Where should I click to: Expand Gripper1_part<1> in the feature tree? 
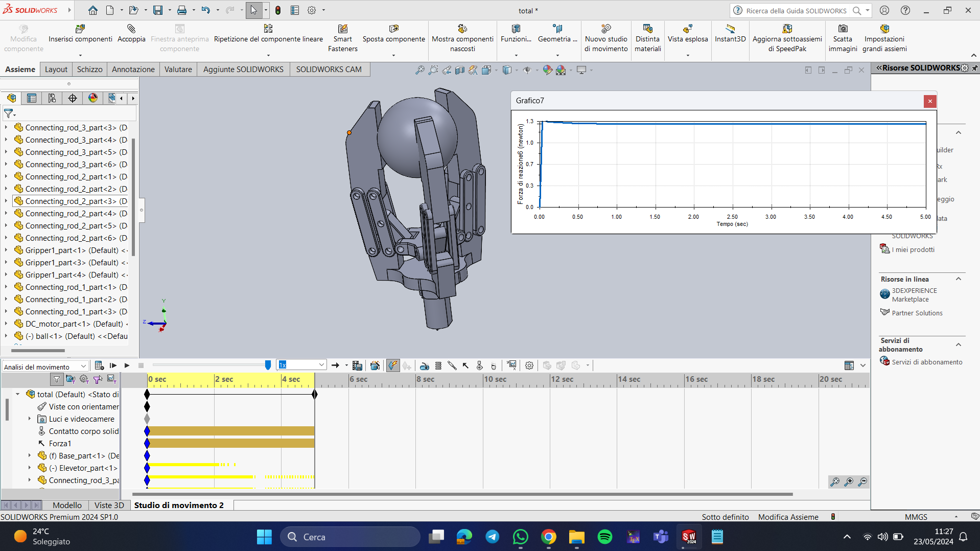(6, 250)
